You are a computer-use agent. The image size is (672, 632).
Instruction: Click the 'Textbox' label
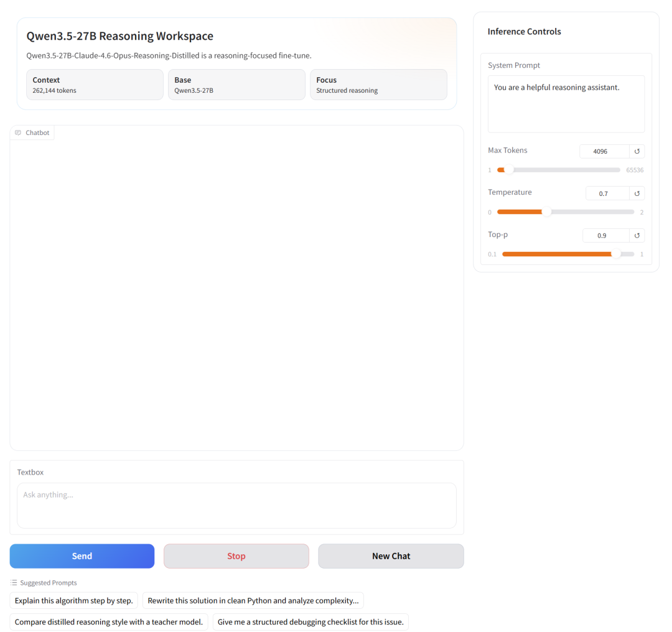[x=30, y=472]
